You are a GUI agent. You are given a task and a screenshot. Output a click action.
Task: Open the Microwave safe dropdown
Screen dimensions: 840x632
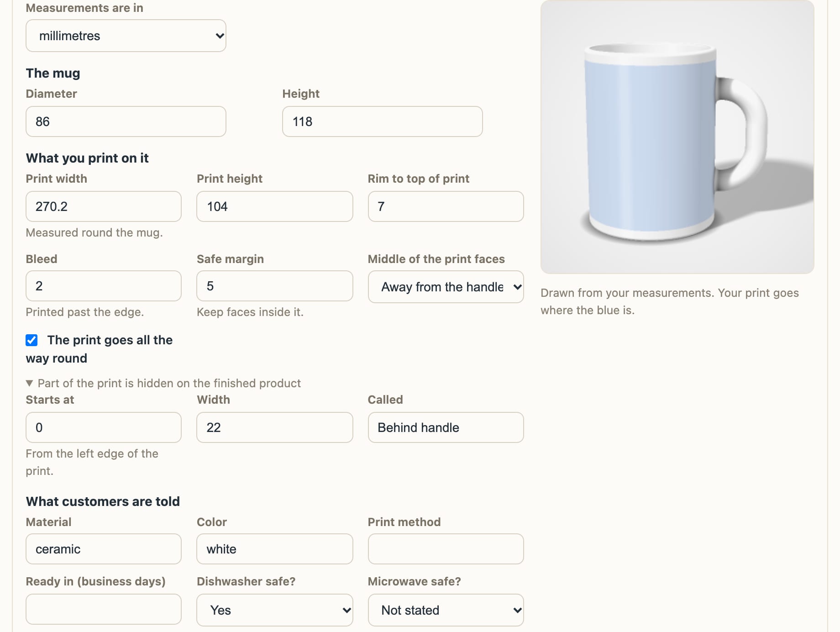(446, 610)
